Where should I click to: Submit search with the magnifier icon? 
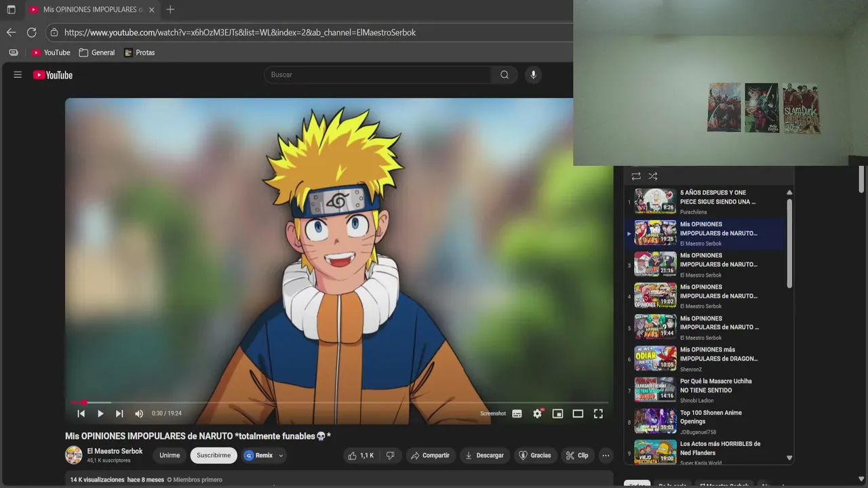505,75
